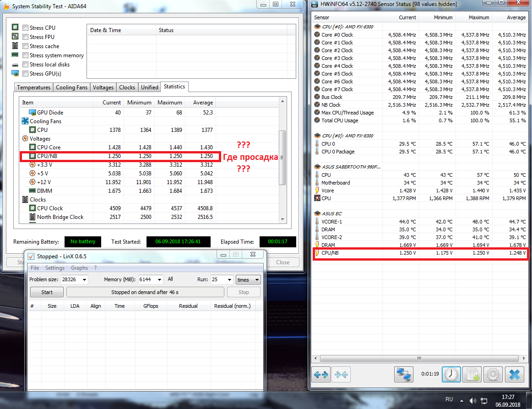The height and width of the screenshot is (409, 532).
Task: Click the HWiNFO horizontal scrollbar thumb
Action: tap(419, 358)
